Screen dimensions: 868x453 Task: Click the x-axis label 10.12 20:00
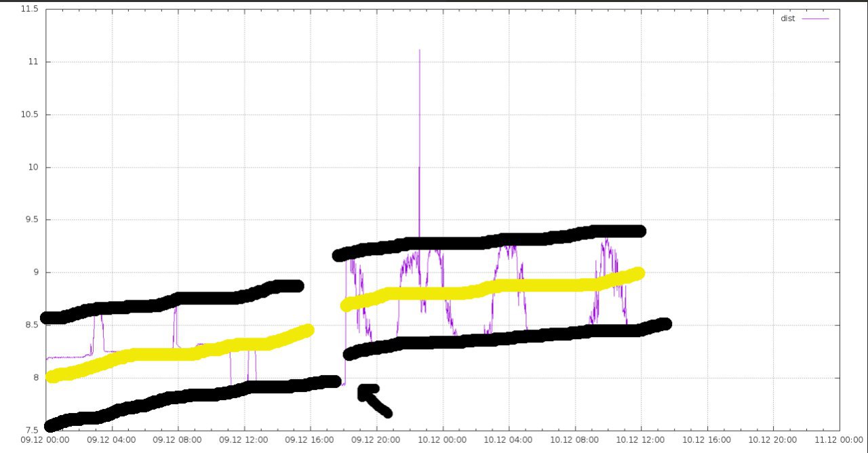(774, 439)
